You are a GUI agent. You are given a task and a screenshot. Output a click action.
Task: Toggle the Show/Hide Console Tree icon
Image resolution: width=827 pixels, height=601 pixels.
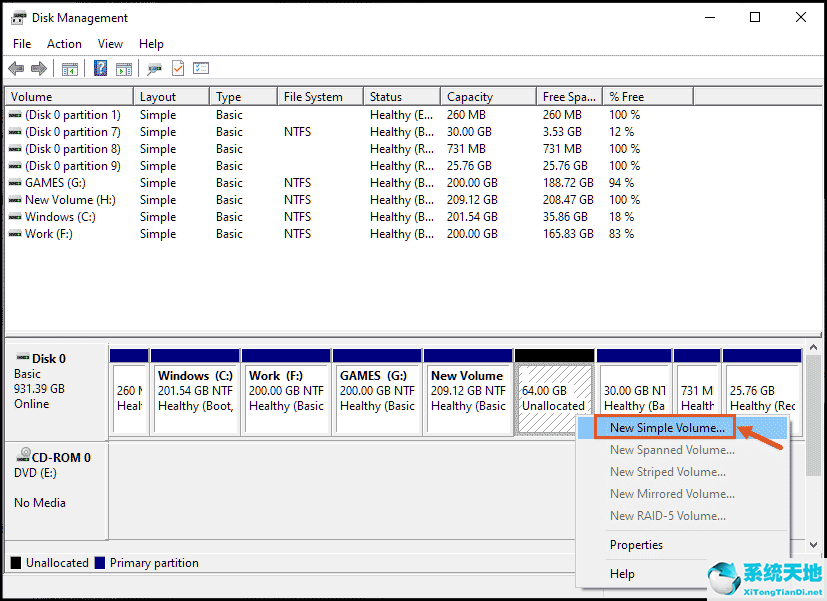(70, 68)
